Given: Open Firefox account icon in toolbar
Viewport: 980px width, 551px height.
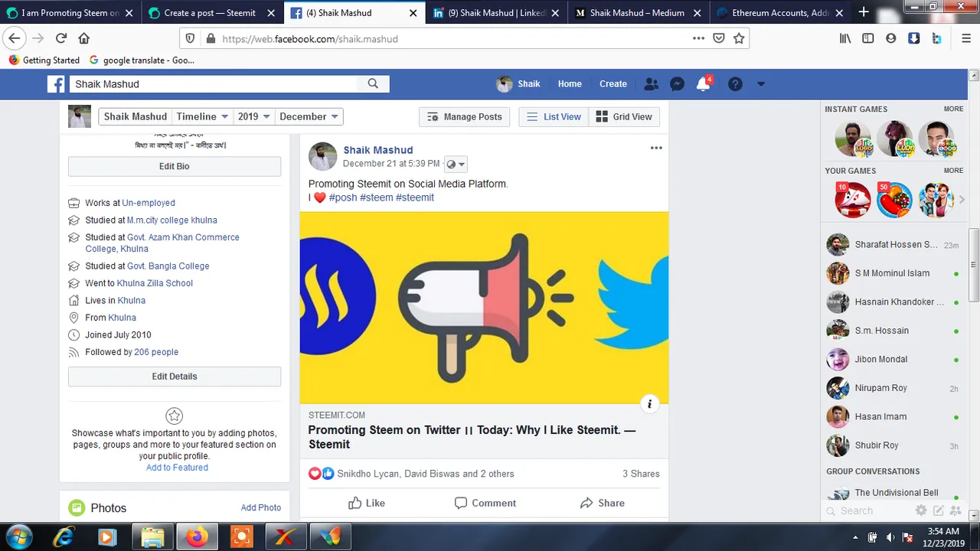Looking at the screenshot, I should [x=890, y=38].
